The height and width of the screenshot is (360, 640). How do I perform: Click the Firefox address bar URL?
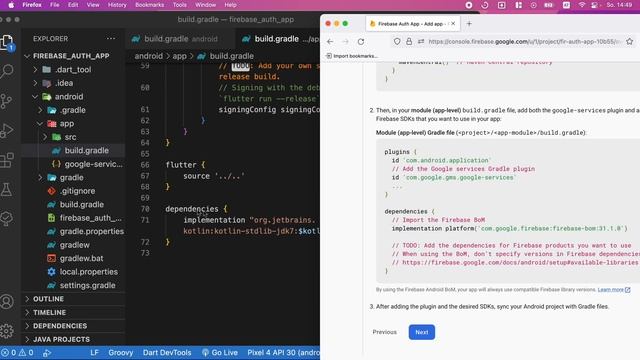[525, 42]
